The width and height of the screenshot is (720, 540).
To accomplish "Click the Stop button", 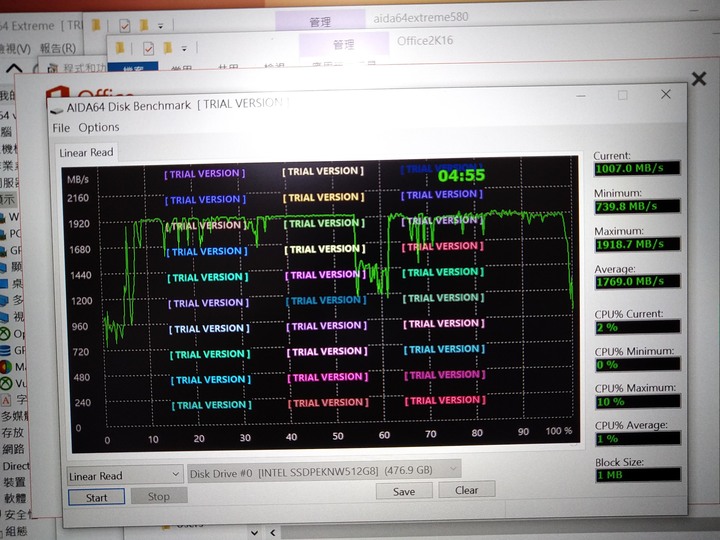I will (159, 496).
